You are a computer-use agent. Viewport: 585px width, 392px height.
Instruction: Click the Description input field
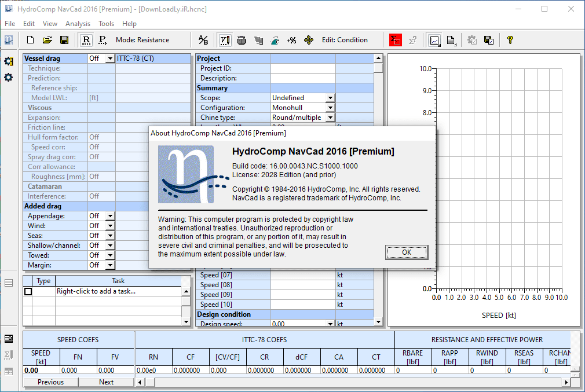click(303, 78)
